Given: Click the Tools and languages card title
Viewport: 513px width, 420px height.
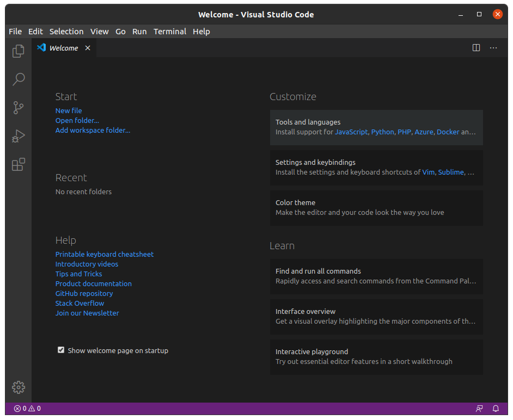Looking at the screenshot, I should point(308,122).
